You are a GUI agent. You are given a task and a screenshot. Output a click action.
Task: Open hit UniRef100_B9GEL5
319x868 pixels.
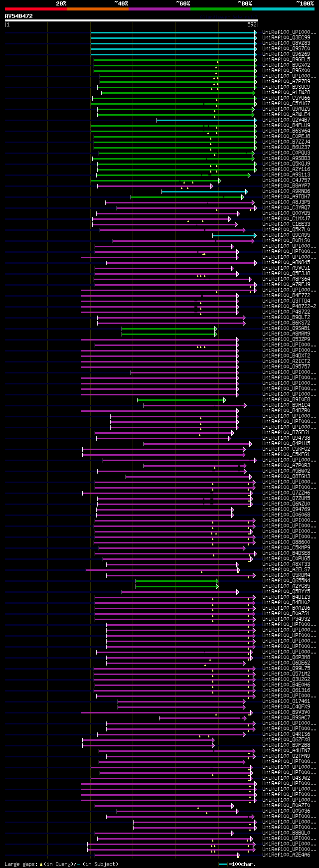click(286, 59)
